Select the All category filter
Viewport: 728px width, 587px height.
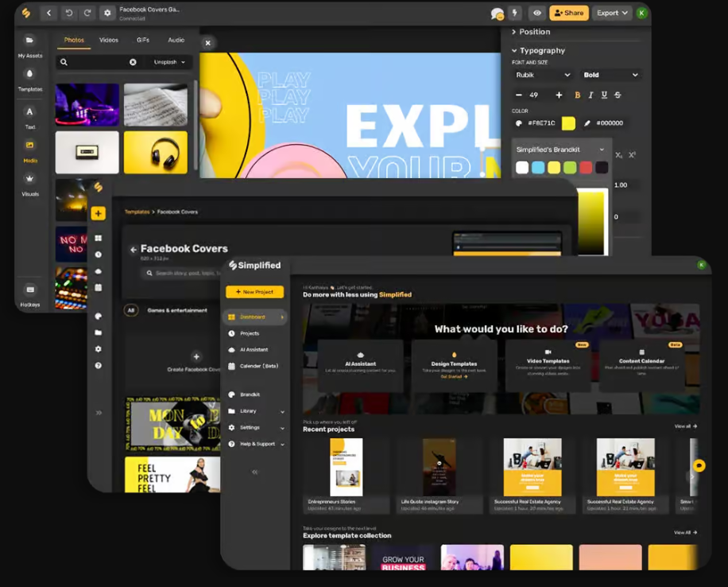point(131,310)
